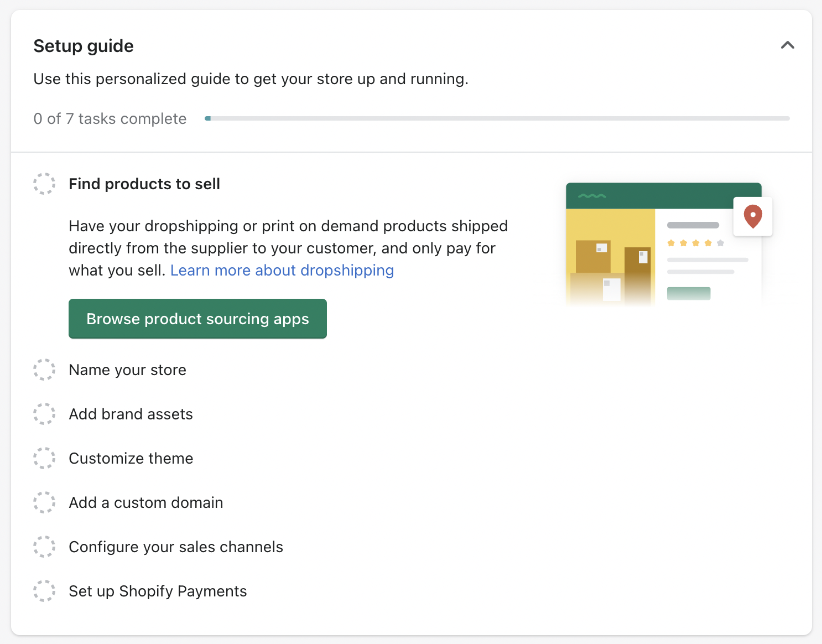The width and height of the screenshot is (822, 644).
Task: Open the "Customize theme" step
Action: point(131,458)
